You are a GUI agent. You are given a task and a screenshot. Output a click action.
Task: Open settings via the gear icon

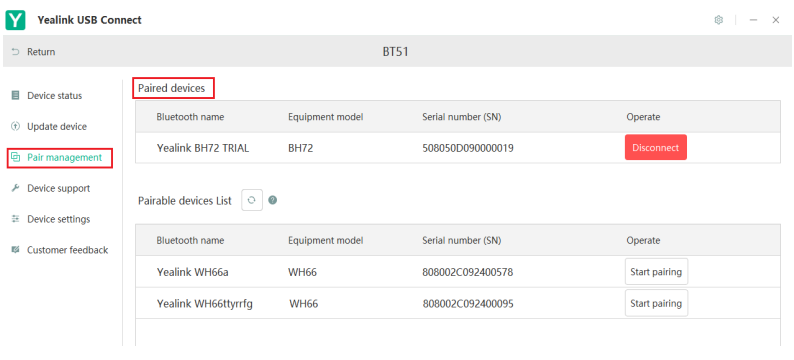tap(719, 20)
